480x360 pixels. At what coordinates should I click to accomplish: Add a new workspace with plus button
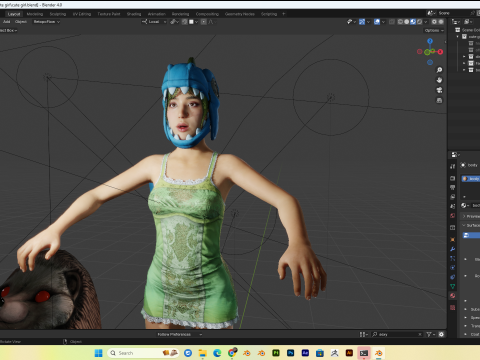pyautogui.click(x=284, y=14)
